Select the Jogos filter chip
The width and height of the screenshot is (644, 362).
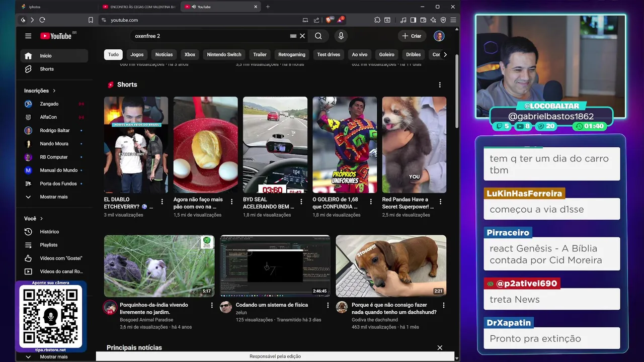[x=137, y=54]
